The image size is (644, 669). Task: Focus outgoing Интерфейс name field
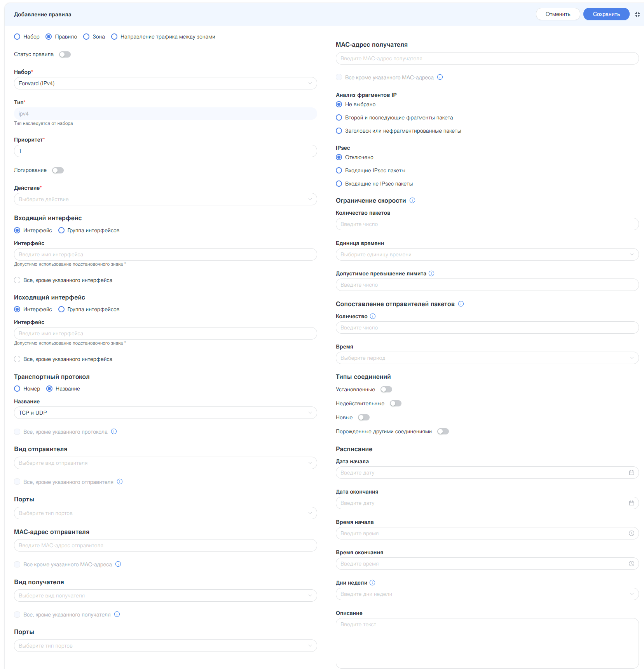tap(166, 333)
